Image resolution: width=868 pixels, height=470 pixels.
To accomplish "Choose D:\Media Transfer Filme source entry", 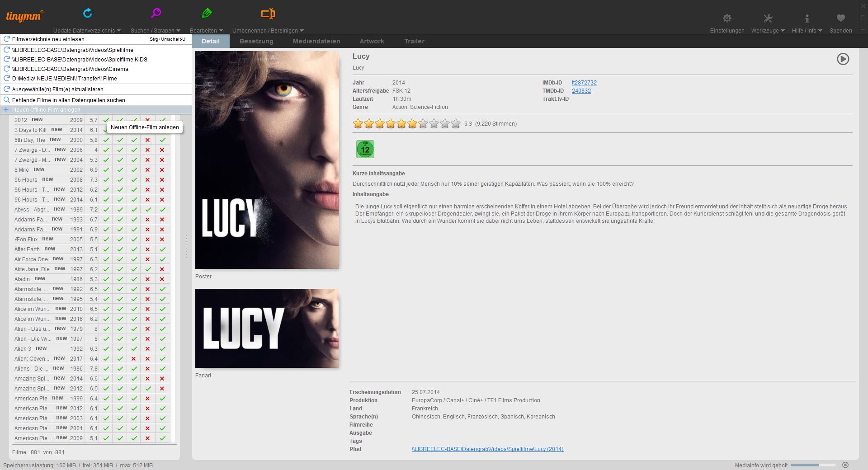I will click(x=96, y=78).
